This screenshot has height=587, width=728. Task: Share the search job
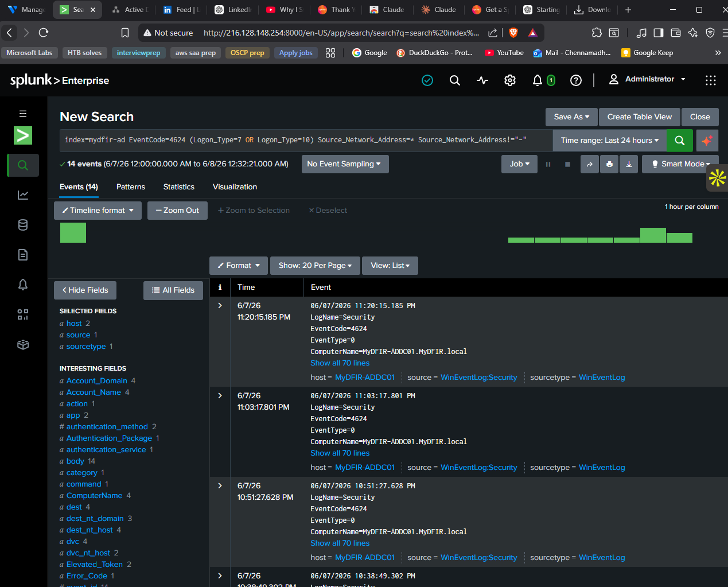coord(589,164)
